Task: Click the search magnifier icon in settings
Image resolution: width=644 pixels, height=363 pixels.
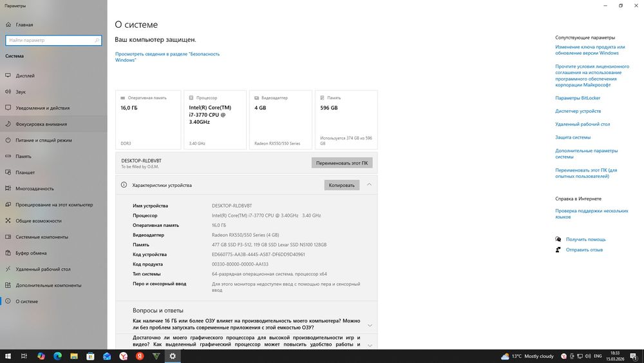Action: (x=97, y=40)
